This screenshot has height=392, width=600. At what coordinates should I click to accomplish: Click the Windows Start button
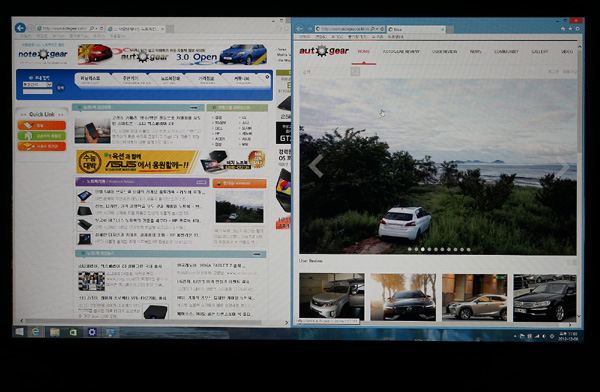(x=19, y=332)
